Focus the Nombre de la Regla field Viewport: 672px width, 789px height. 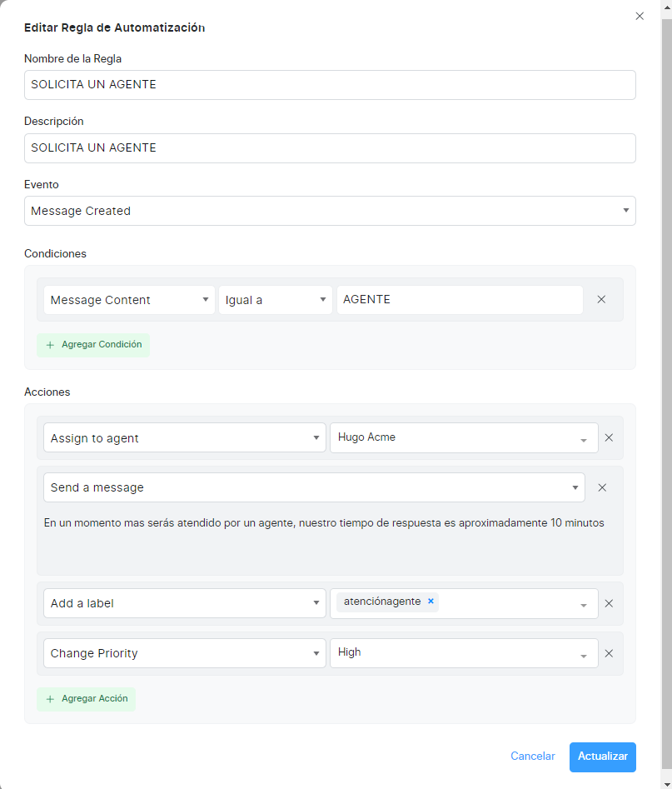330,85
